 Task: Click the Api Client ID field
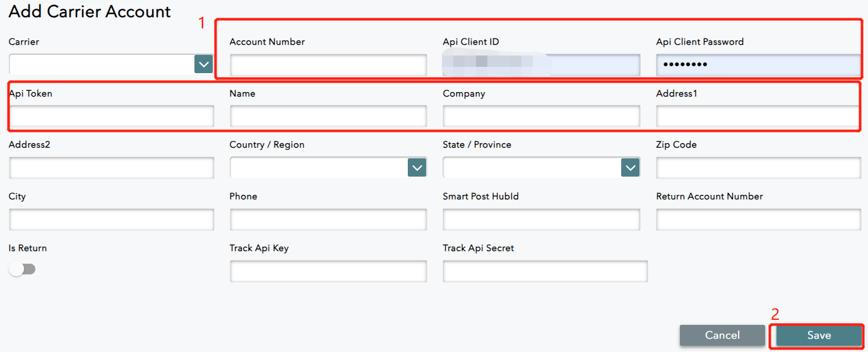(541, 65)
